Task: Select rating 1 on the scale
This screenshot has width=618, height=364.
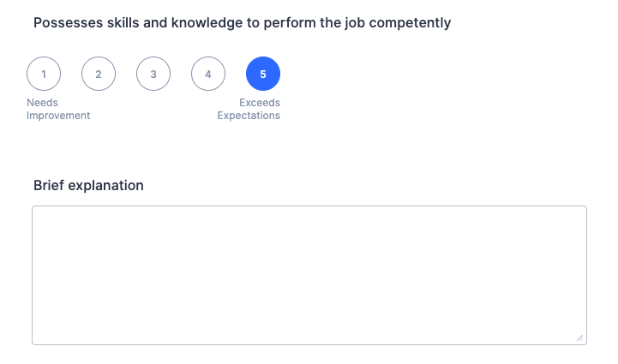Action: (x=44, y=74)
